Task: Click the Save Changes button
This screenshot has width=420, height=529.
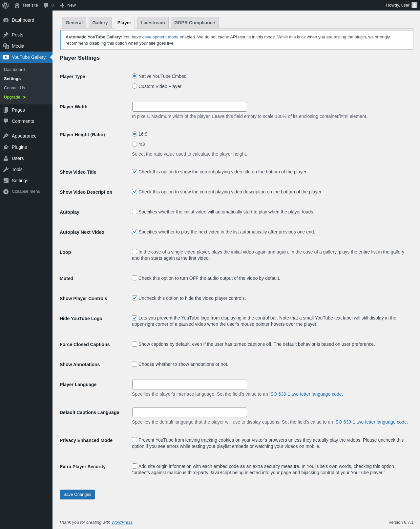Action: pos(77,495)
